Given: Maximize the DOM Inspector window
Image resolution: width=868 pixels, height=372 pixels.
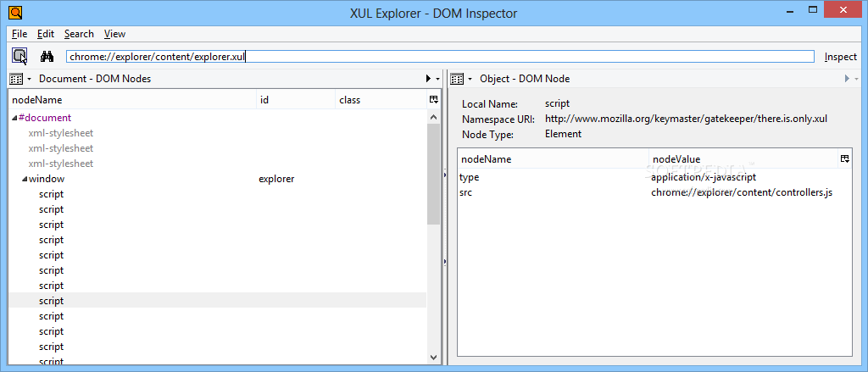Looking at the screenshot, I should point(813,9).
